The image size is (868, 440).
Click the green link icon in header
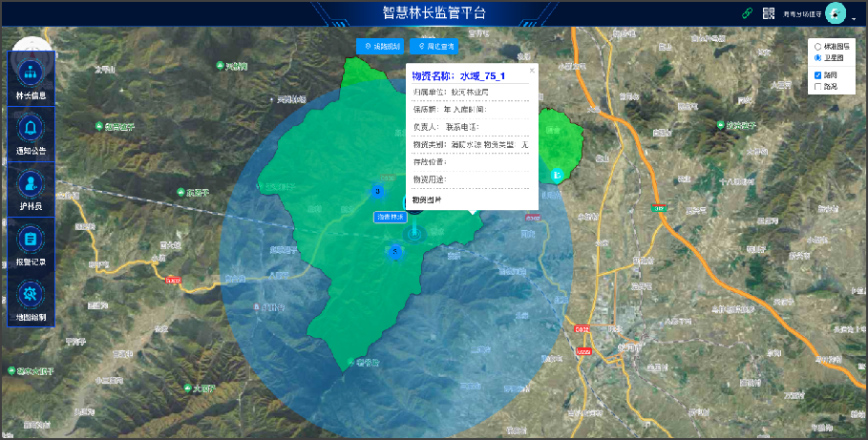pos(749,13)
